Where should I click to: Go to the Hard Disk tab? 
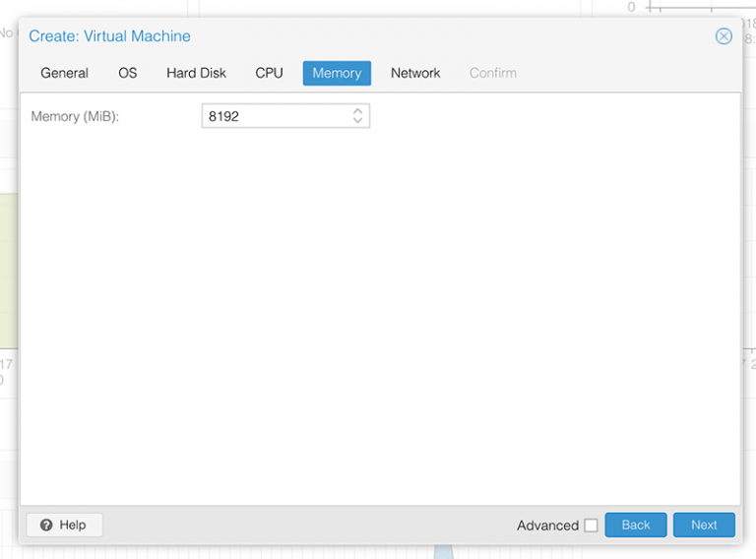point(196,73)
